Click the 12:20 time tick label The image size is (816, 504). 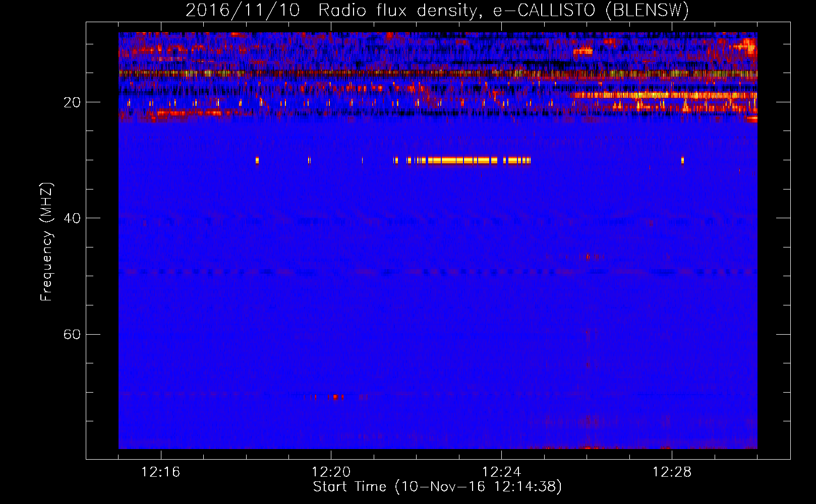(x=331, y=472)
